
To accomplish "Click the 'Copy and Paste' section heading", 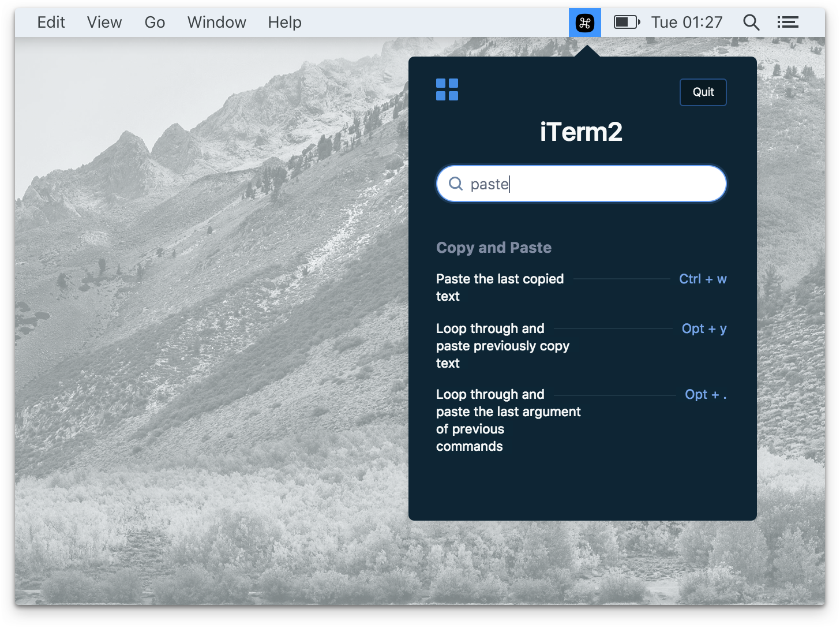I will click(x=494, y=248).
